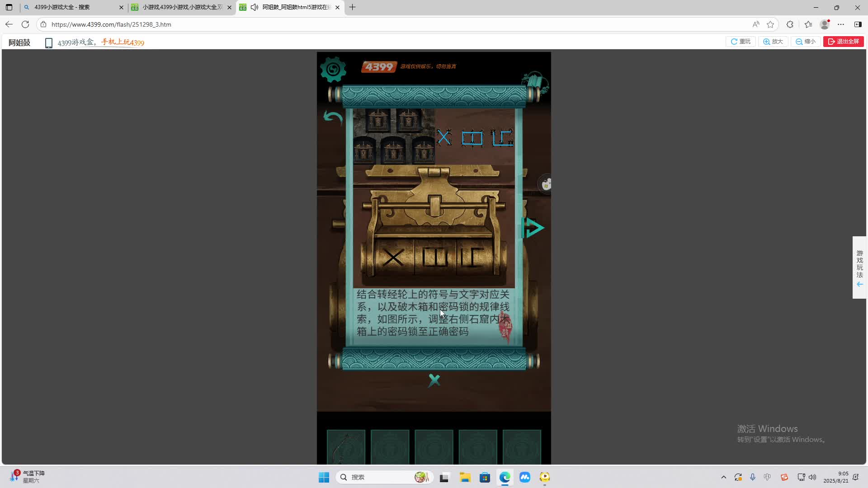The width and height of the screenshot is (868, 488).
Task: Click the 重玩 replay button
Action: click(741, 42)
